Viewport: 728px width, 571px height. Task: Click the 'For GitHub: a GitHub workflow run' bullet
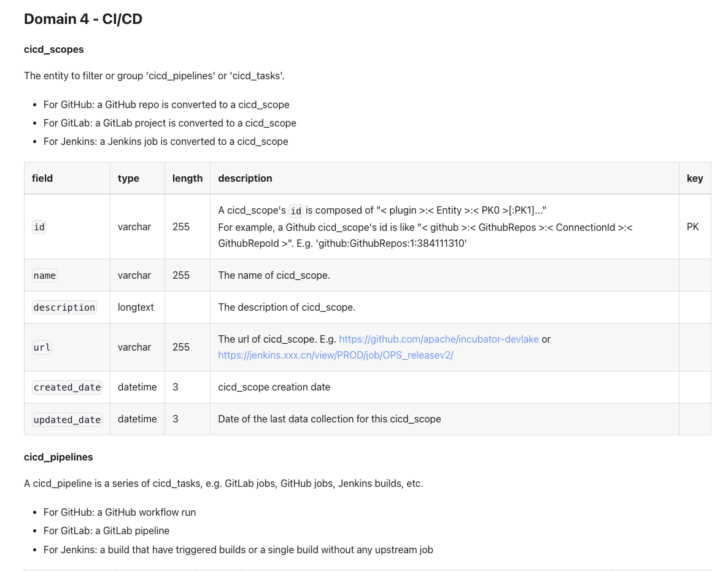coord(120,512)
